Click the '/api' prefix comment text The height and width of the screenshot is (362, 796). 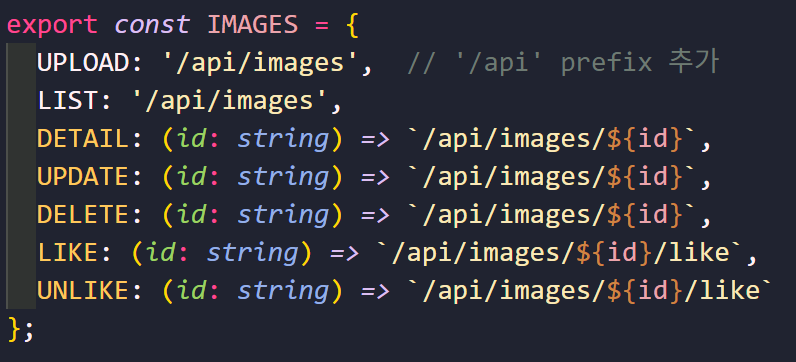tap(563, 63)
